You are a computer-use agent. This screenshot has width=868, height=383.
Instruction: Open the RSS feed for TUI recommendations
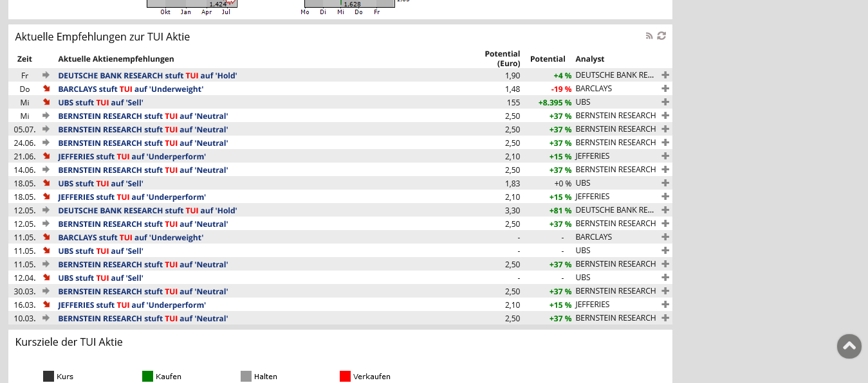click(x=649, y=36)
